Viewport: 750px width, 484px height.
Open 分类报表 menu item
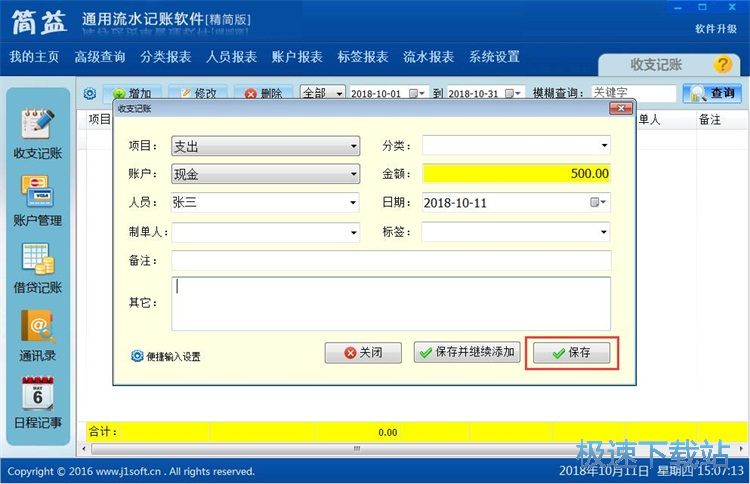tap(165, 57)
